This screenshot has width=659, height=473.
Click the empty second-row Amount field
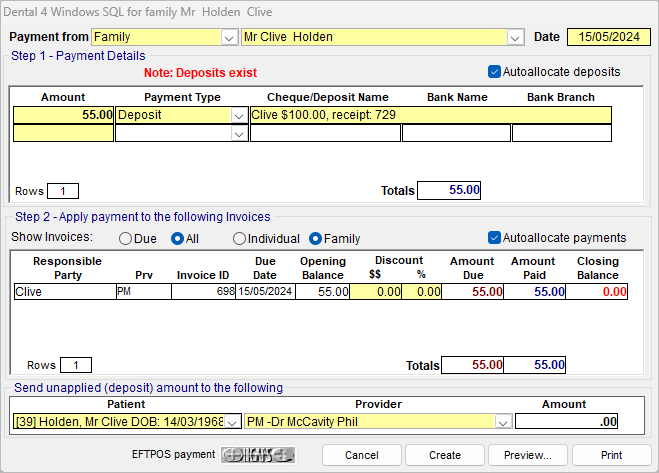(x=63, y=133)
